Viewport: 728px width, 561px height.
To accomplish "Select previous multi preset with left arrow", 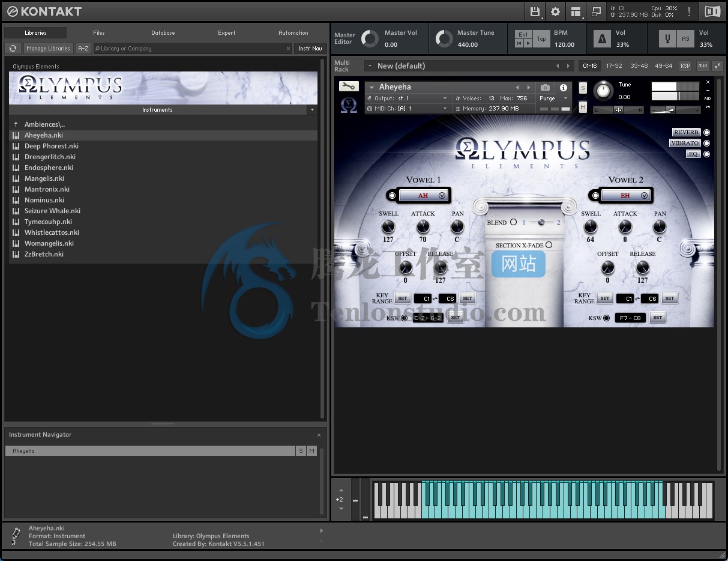I will coord(558,66).
